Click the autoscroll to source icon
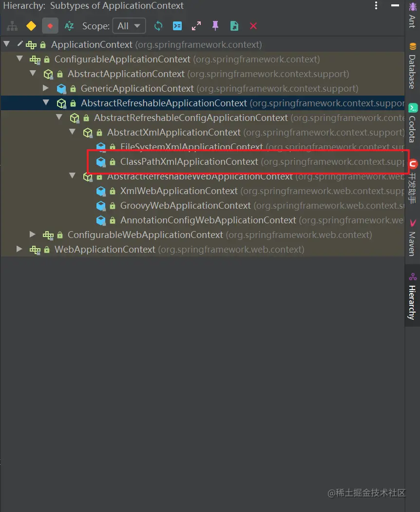This screenshot has height=512, width=420. click(x=177, y=26)
